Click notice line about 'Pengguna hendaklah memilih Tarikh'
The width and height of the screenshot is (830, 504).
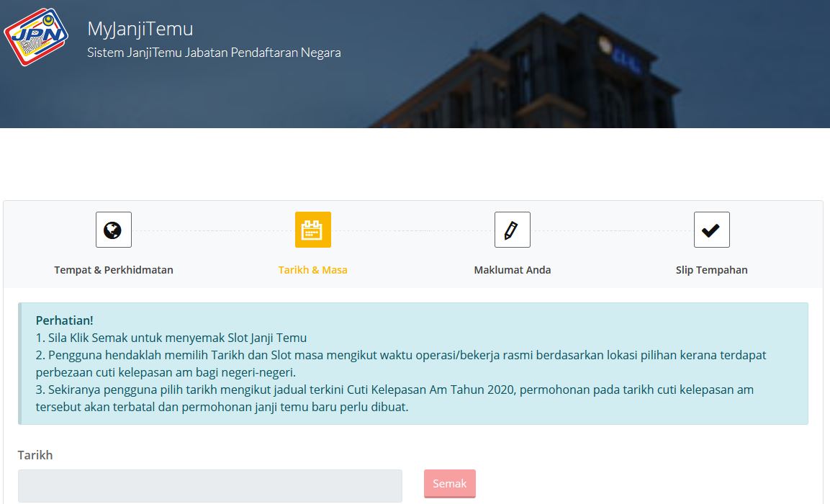click(x=401, y=364)
